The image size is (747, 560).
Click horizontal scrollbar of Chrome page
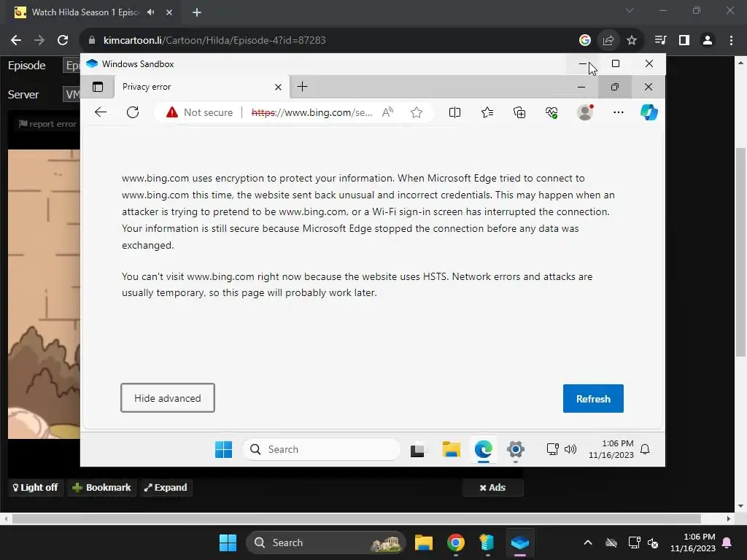click(356, 518)
